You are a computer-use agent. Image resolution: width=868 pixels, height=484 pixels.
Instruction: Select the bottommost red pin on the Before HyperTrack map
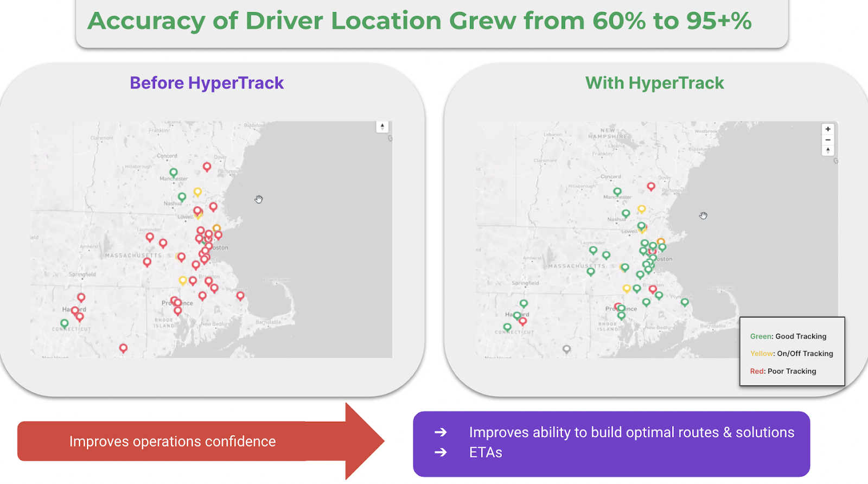tap(123, 348)
